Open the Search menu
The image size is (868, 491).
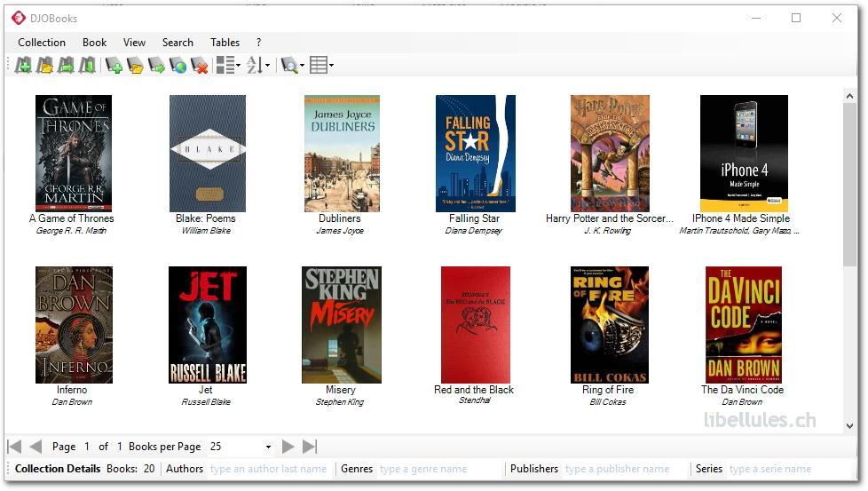tap(178, 43)
